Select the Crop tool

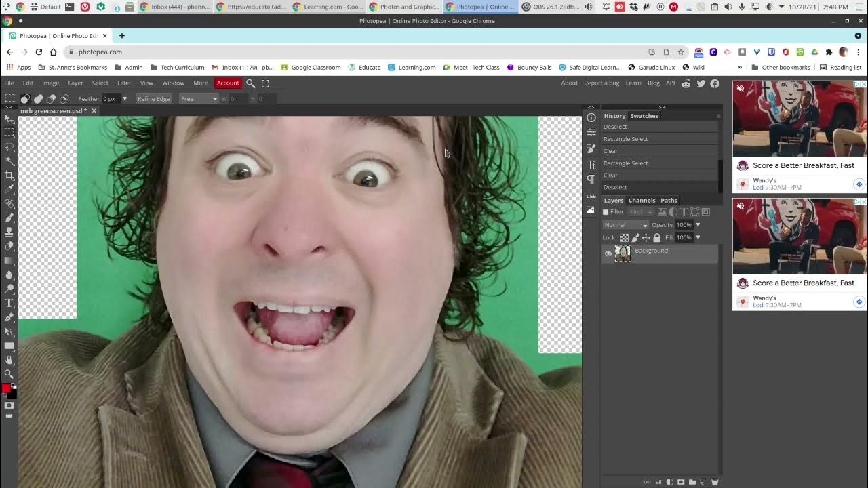pos(9,175)
